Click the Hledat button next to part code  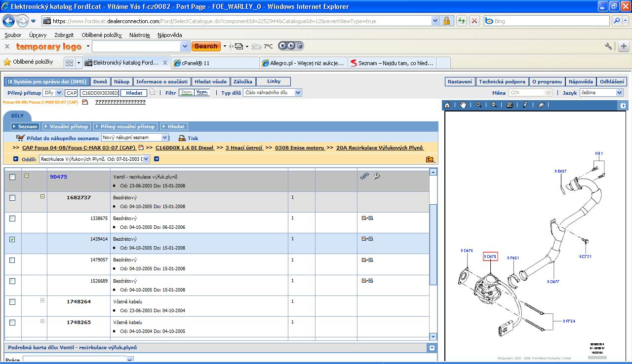134,93
